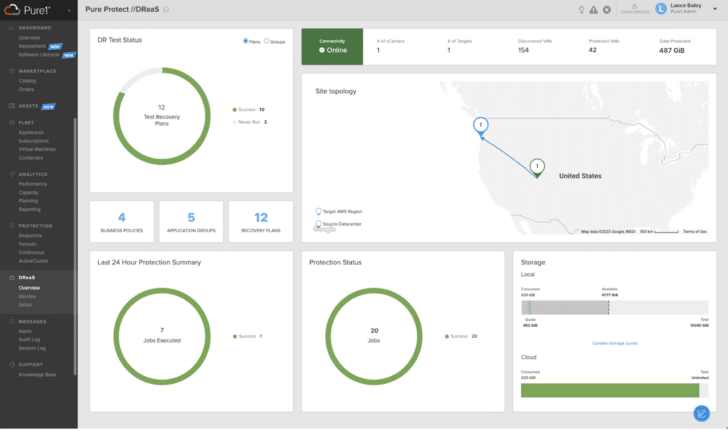Click the Assets section icon
728x431 pixels.
pyautogui.click(x=12, y=106)
